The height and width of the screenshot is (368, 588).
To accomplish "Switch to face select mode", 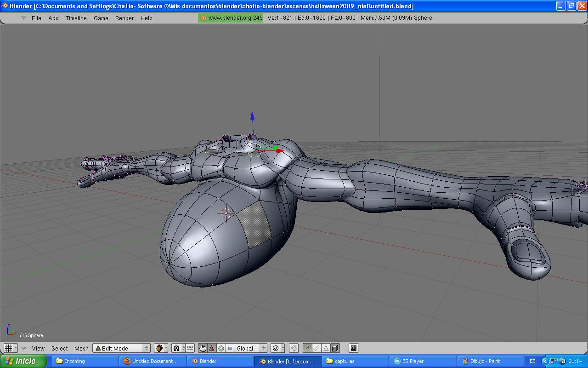I will [x=326, y=348].
